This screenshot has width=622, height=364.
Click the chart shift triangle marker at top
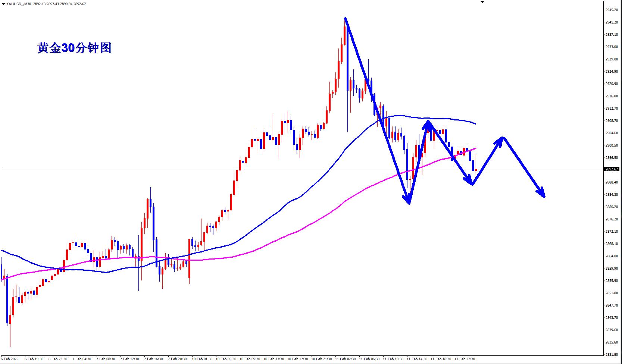click(x=482, y=2)
